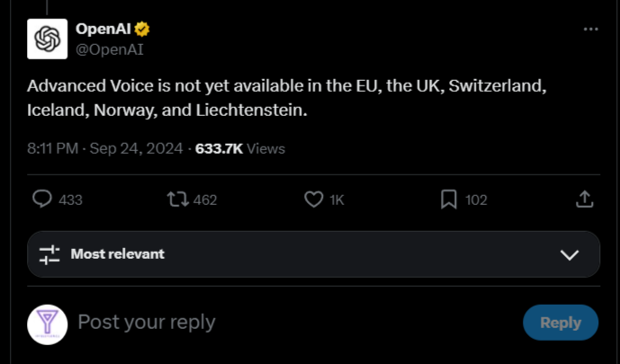Click the reply speech bubble icon
Image resolution: width=620 pixels, height=364 pixels.
coord(42,199)
